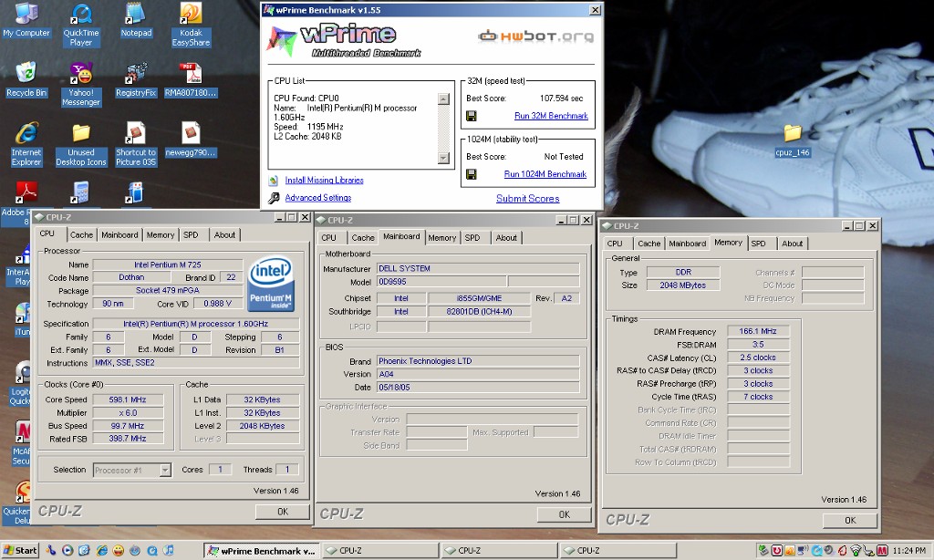Open Kodak EasyShare desktop icon

[x=191, y=24]
